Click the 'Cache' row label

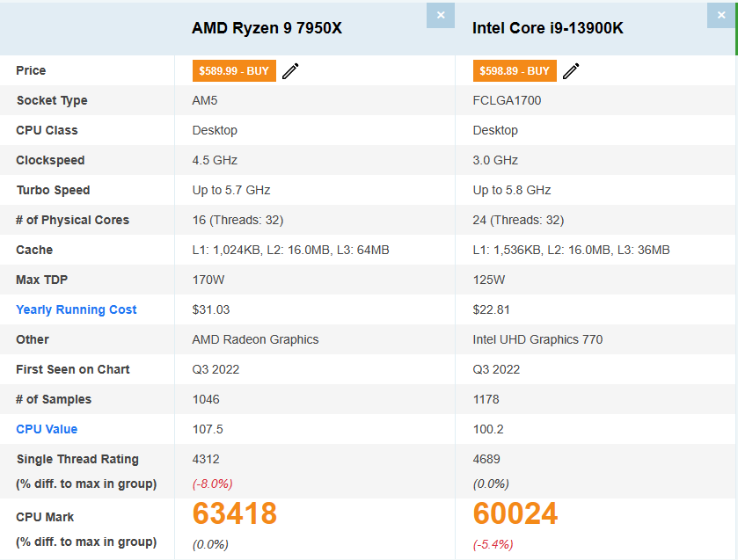pos(34,250)
